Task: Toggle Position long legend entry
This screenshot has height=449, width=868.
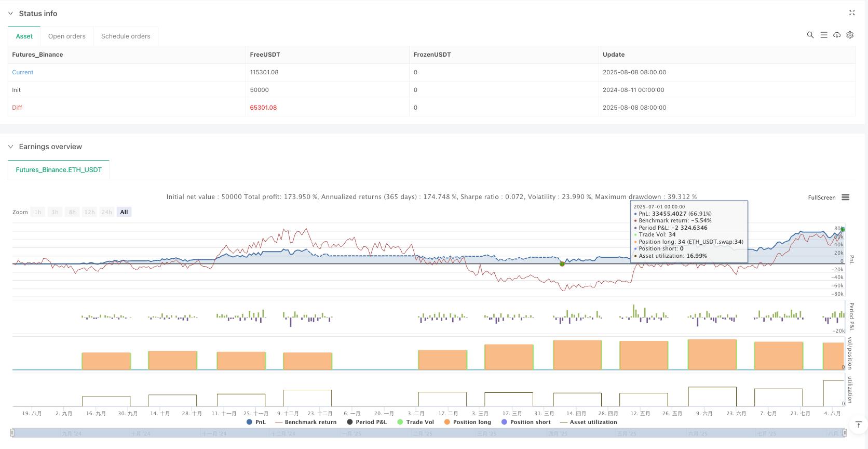Action: (x=467, y=422)
